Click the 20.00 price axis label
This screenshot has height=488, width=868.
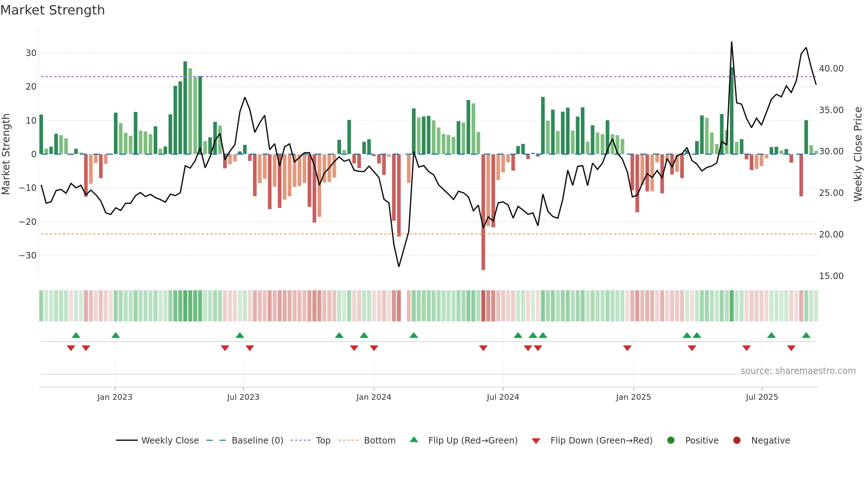click(x=831, y=235)
